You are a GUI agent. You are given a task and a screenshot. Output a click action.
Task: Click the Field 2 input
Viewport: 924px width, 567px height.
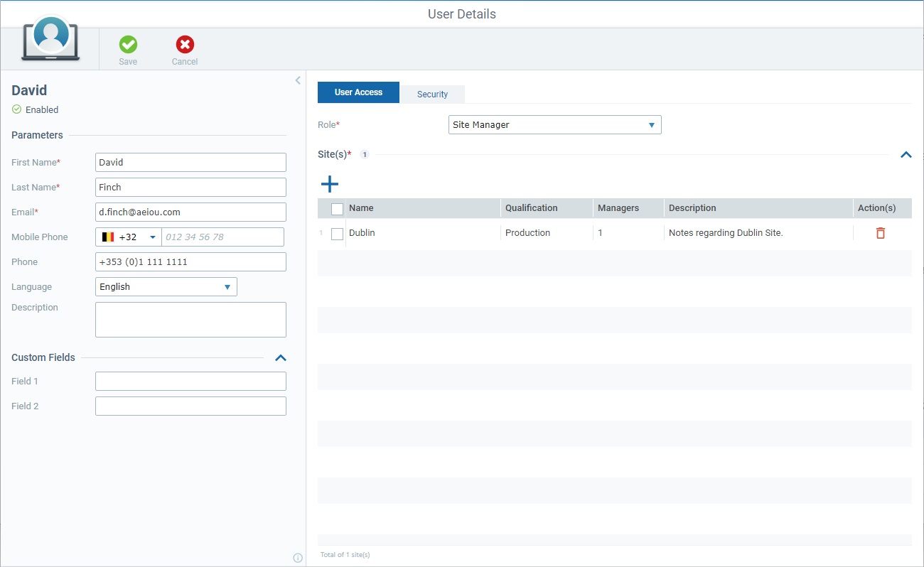coord(190,406)
